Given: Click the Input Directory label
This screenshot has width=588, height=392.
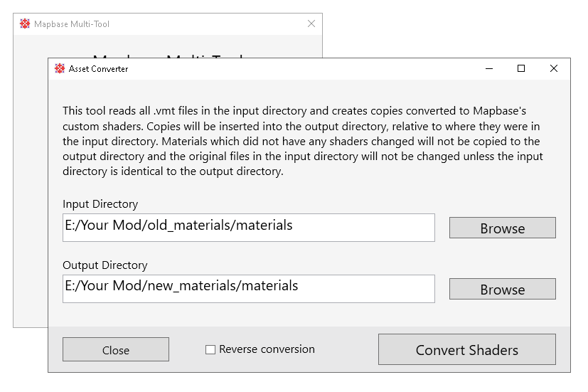Looking at the screenshot, I should 100,204.
